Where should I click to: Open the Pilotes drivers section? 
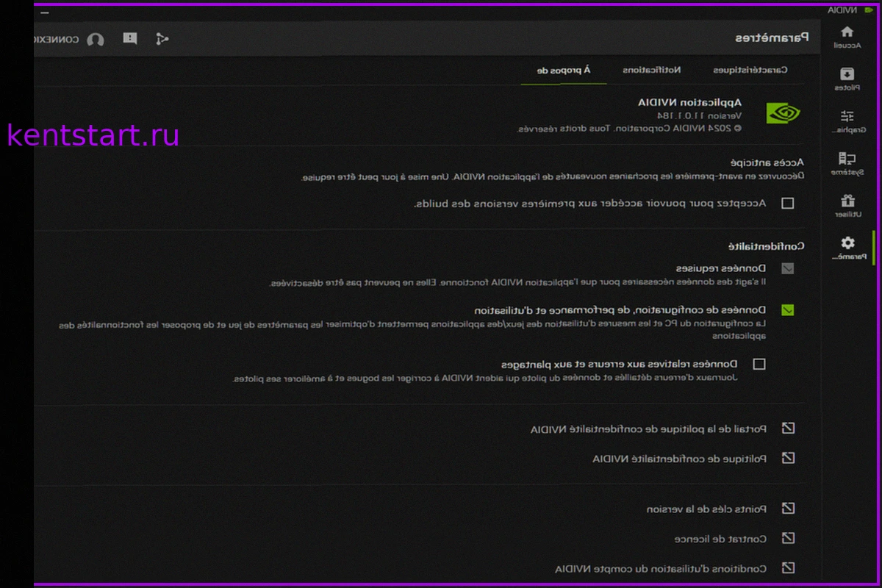click(847, 73)
